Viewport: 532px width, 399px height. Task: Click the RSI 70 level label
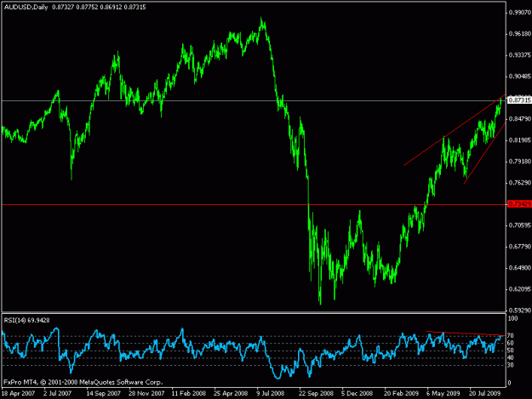click(x=512, y=335)
